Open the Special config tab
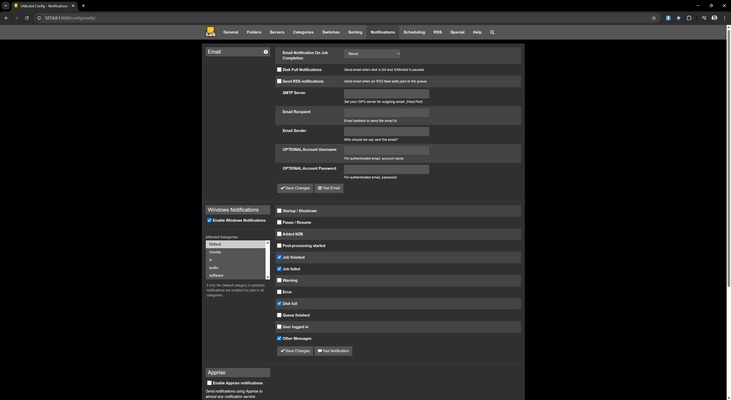 (457, 32)
